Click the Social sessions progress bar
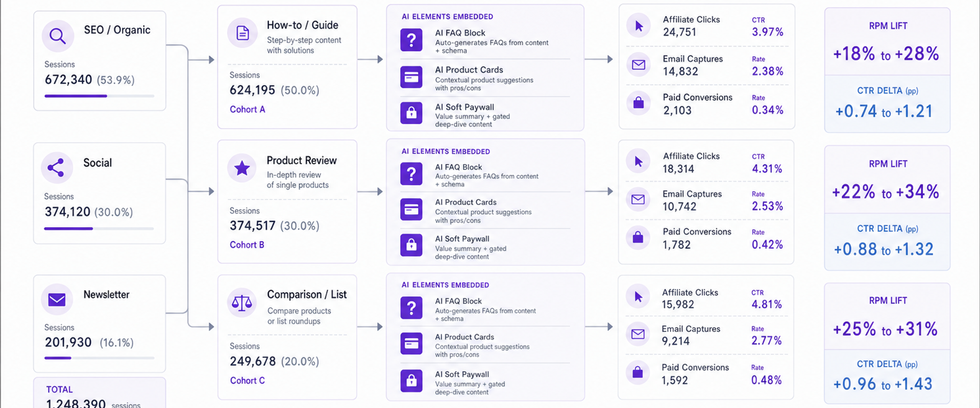Viewport: 980px width, 408px height. pyautogui.click(x=99, y=228)
